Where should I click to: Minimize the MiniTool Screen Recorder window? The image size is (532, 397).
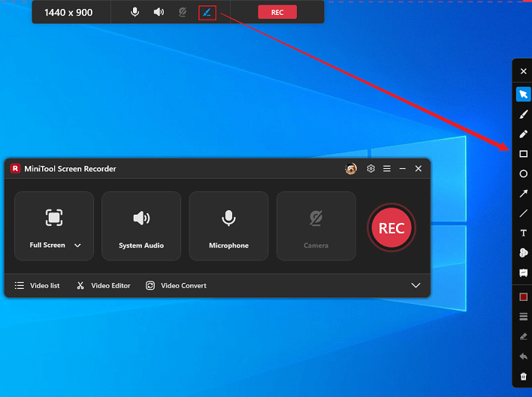coord(403,168)
